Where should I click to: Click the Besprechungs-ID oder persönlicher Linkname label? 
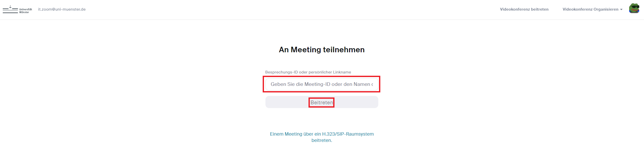308,72
